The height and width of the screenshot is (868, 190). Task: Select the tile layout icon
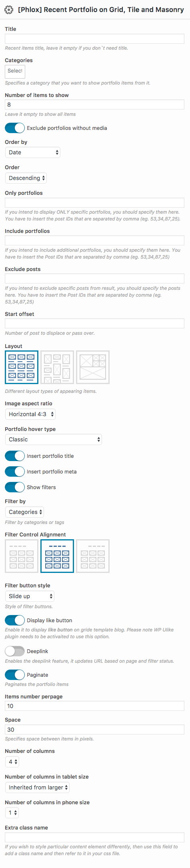click(93, 367)
